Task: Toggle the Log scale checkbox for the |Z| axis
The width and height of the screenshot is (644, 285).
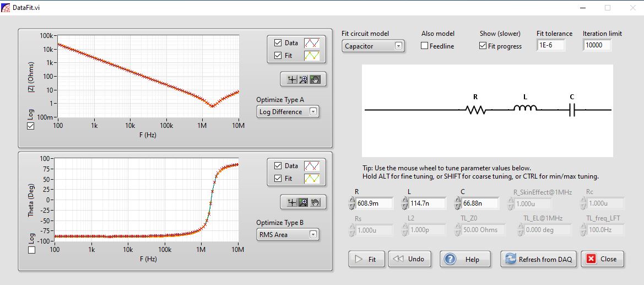Action: point(31,126)
